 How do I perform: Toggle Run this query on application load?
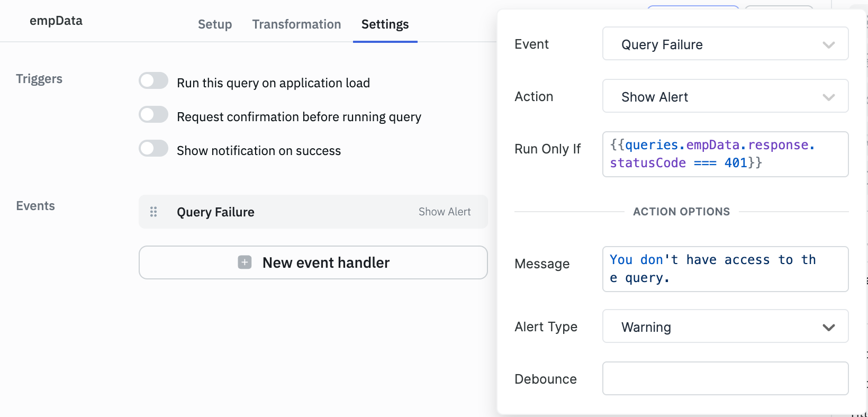(x=153, y=81)
